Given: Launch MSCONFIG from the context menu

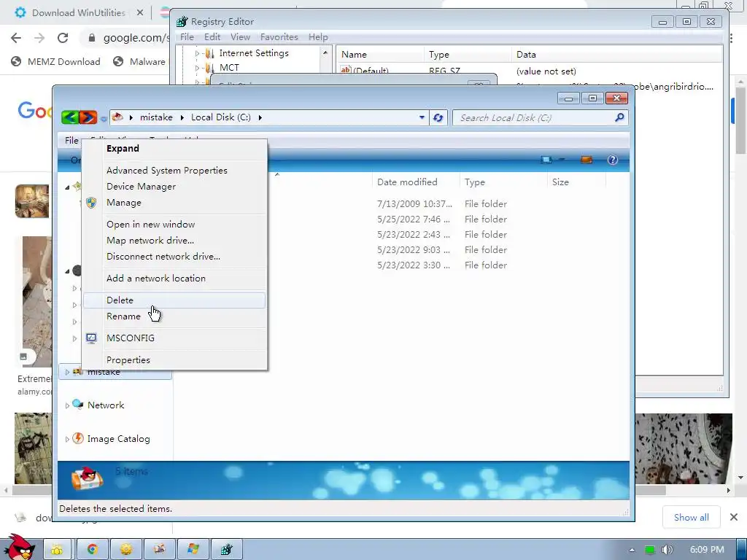Looking at the screenshot, I should point(174,338).
